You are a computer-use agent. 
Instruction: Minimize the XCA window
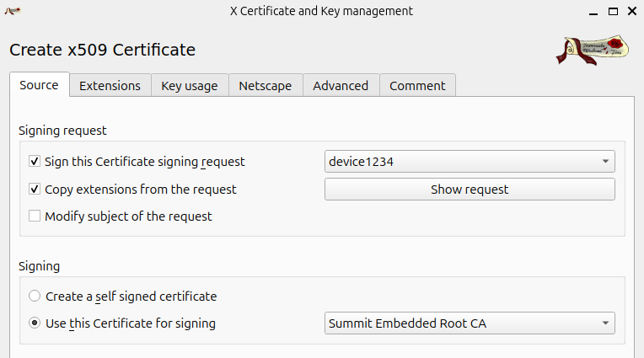[594, 11]
